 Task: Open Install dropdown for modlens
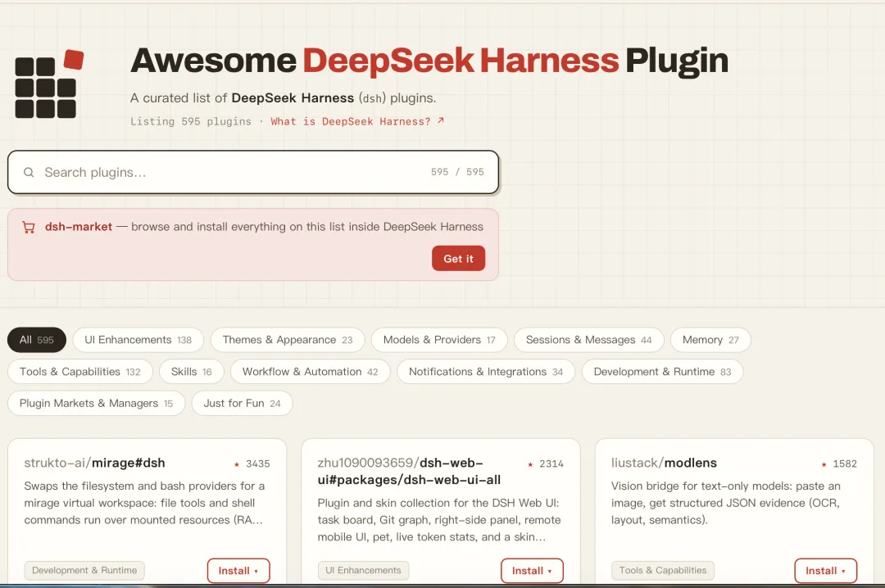[825, 571]
